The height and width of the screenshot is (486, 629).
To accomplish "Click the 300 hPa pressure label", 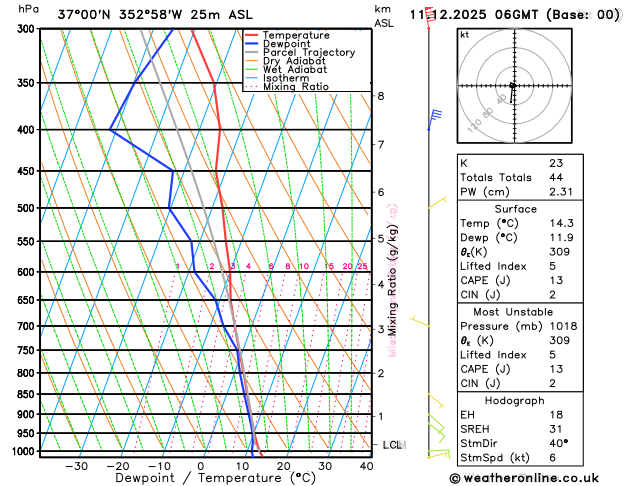I will click(28, 29).
